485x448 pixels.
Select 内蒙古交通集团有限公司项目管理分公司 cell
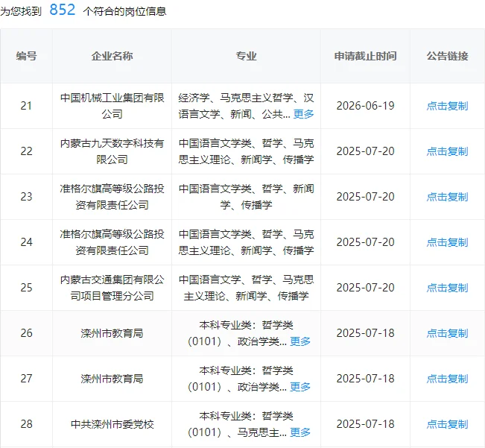tap(112, 288)
